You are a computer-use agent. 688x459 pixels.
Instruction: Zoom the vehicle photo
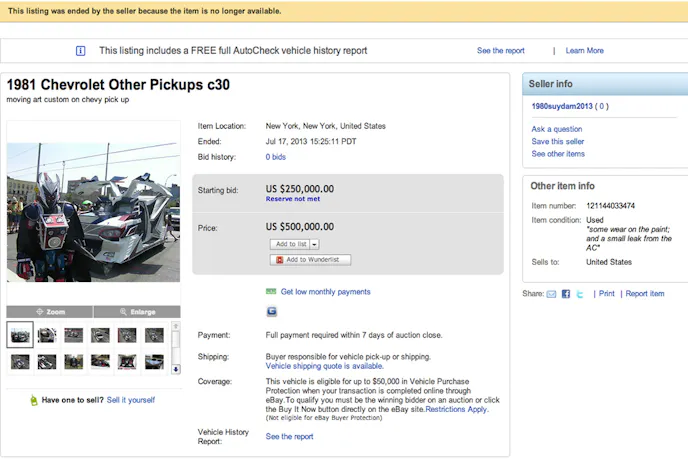click(x=50, y=312)
